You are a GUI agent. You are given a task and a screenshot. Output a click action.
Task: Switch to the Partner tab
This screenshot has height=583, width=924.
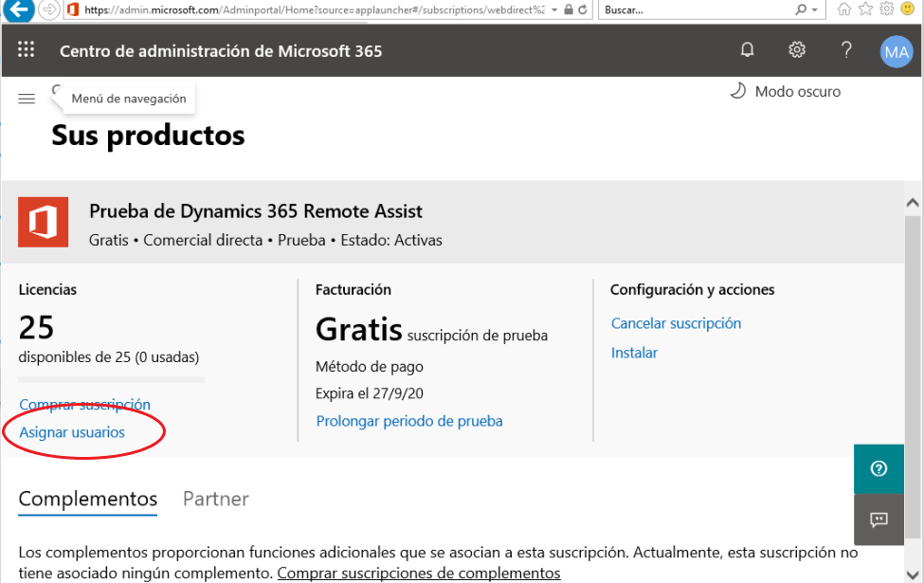tap(216, 499)
